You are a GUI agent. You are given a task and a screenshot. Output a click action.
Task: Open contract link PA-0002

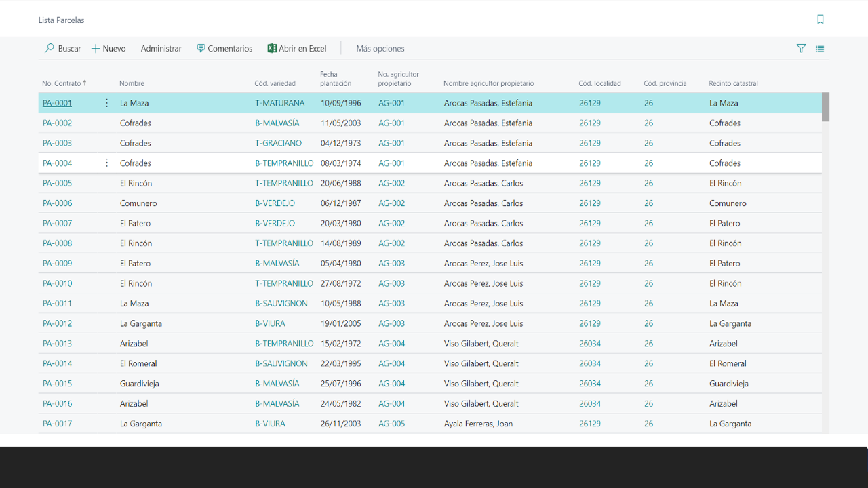pos(57,123)
